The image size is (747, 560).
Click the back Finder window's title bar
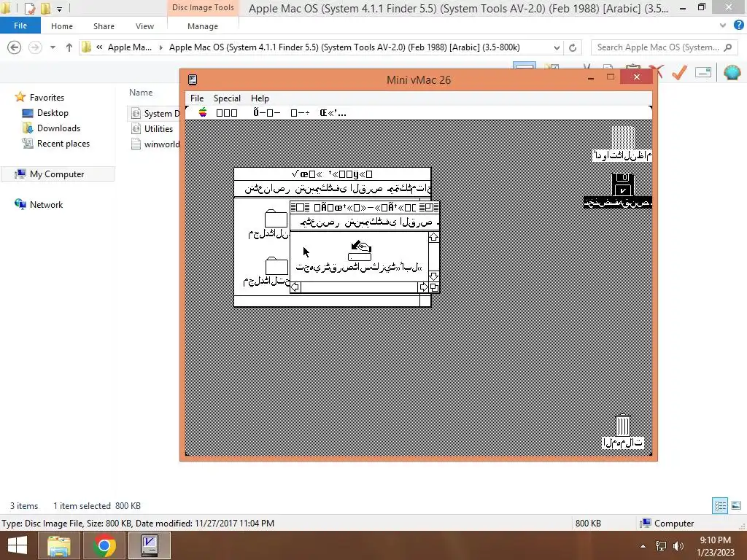coord(333,174)
